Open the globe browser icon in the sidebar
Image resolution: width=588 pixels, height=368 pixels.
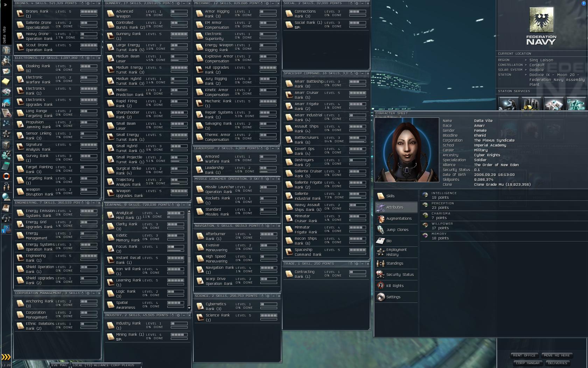(x=6, y=197)
